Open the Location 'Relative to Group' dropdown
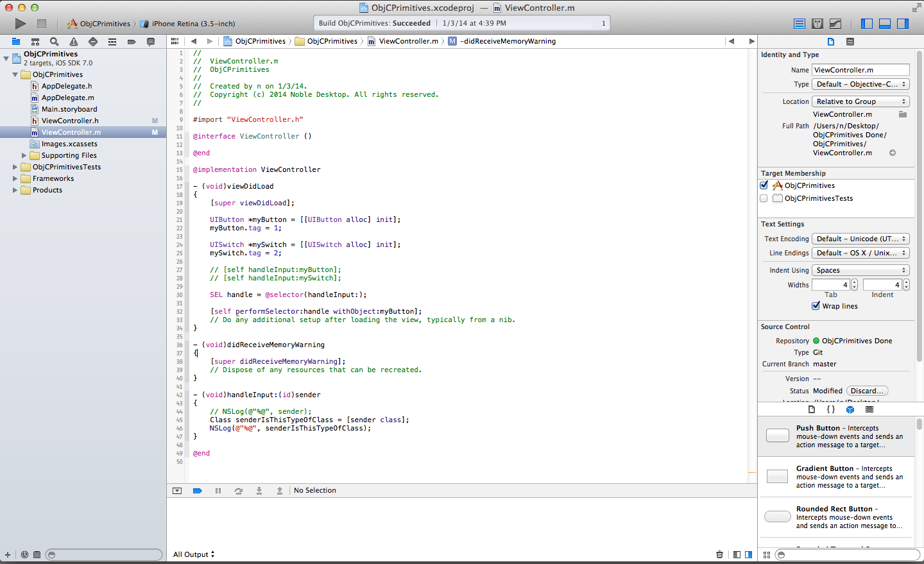This screenshot has height=564, width=924. pos(861,101)
